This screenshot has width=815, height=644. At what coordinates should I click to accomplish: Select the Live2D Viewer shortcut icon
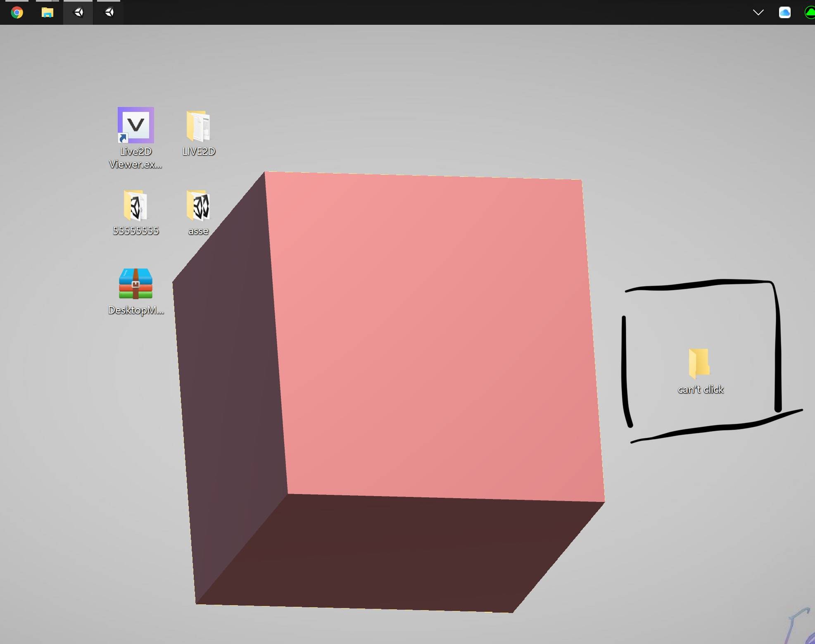[135, 125]
